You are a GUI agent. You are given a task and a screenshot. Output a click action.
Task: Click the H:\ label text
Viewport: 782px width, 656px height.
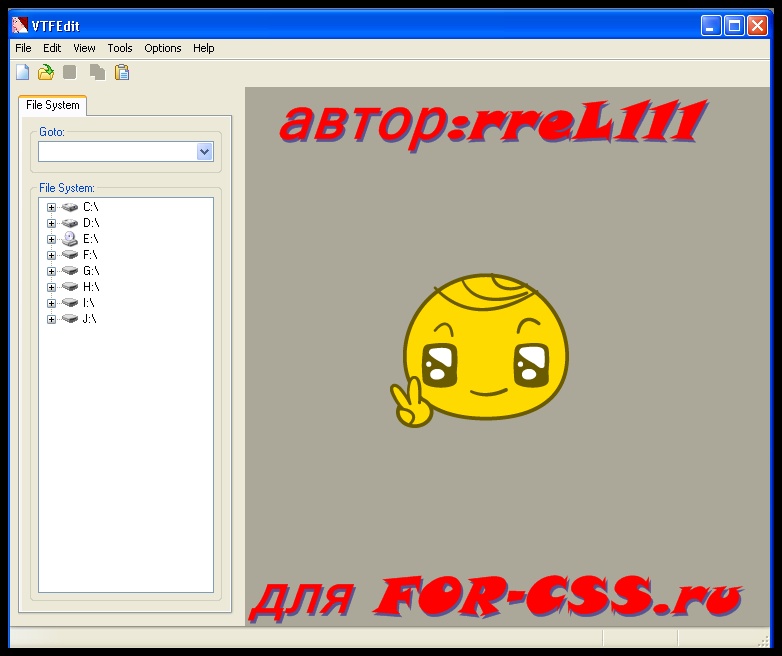point(91,287)
